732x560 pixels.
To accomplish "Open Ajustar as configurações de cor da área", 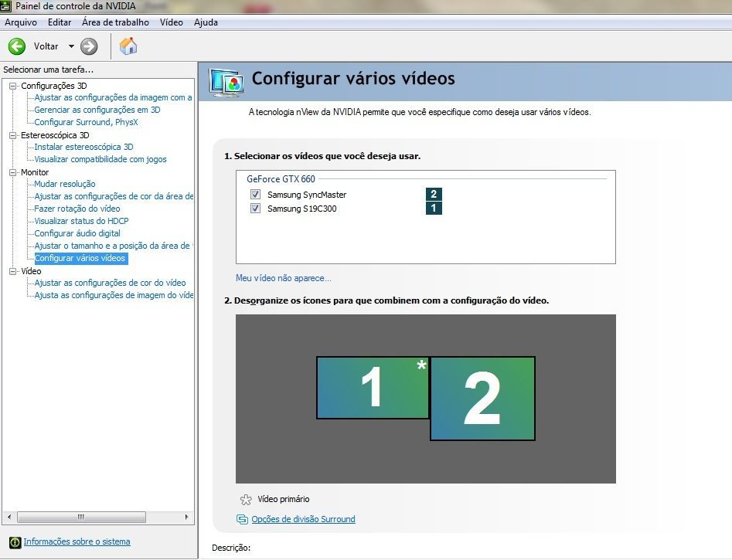I will (114, 196).
